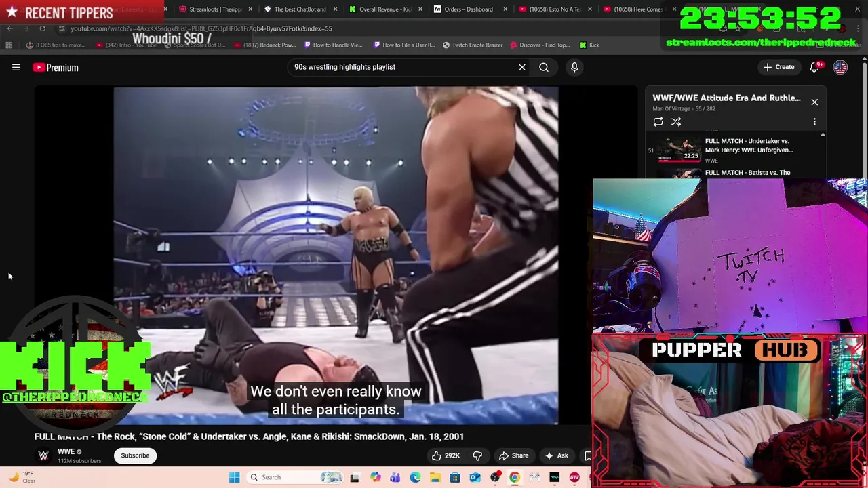This screenshot has height=488, width=868.
Task: Go back with the browser back arrow
Action: tap(9, 28)
